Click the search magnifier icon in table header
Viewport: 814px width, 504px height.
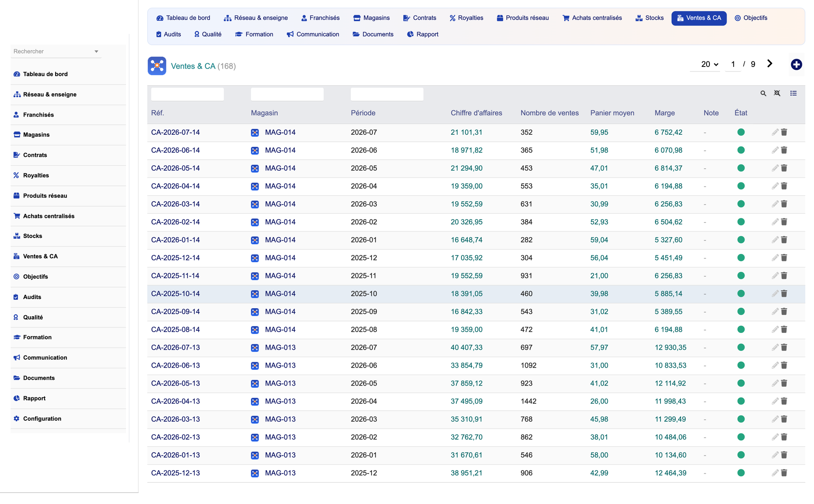click(x=763, y=93)
